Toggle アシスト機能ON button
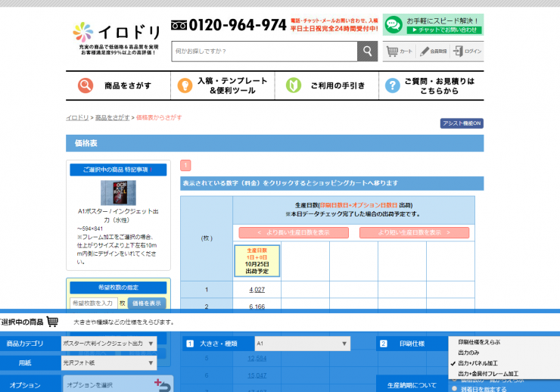Viewport: 560px width, 392px height. tap(462, 123)
